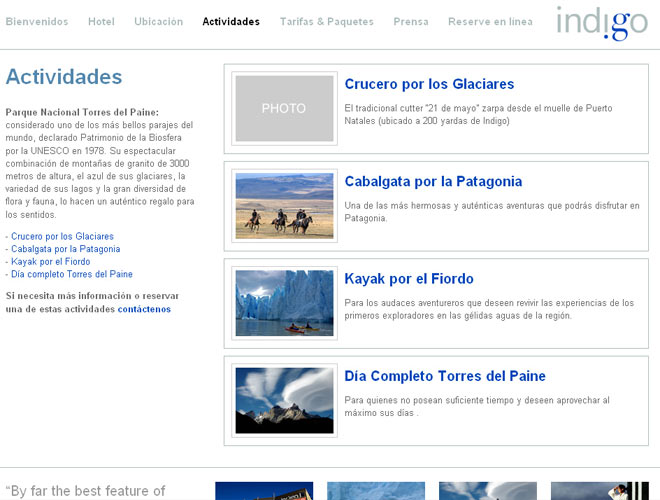Click the text Parque Nacional Torres del Paine:

click(x=82, y=112)
